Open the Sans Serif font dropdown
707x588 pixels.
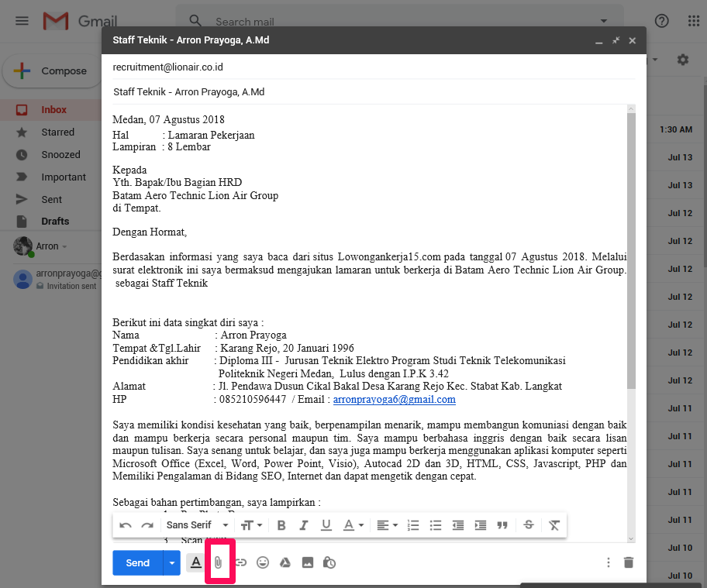coord(188,524)
